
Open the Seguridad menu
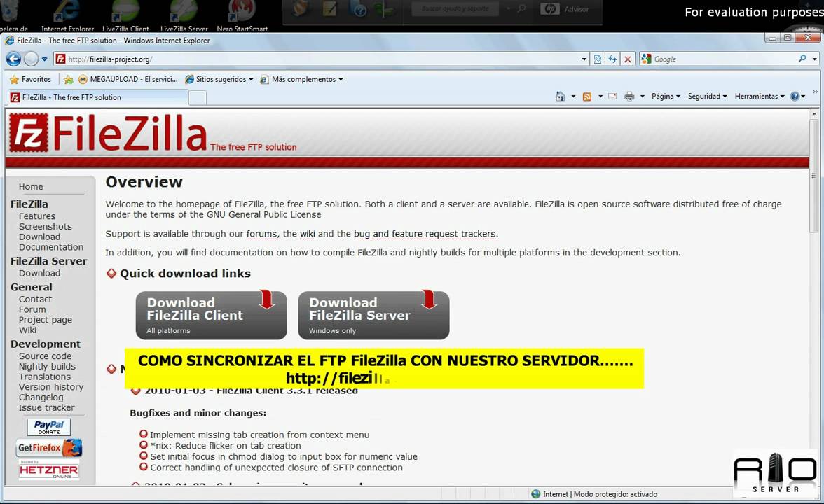pos(708,96)
